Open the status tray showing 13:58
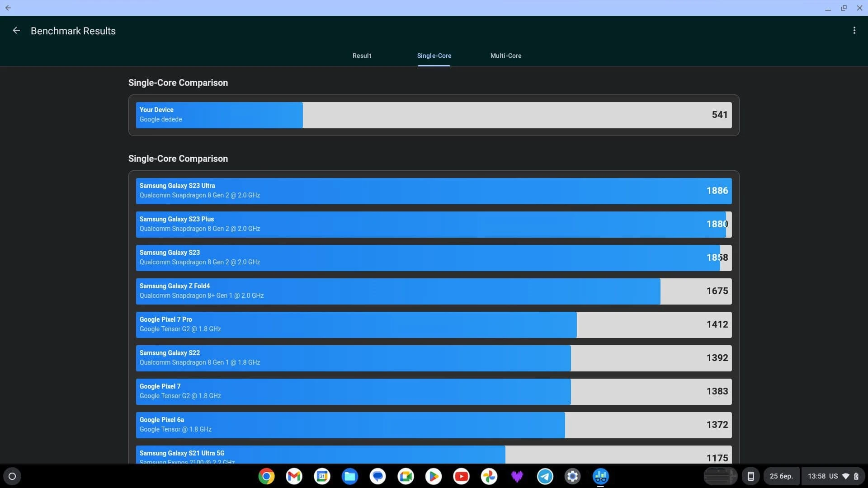868x488 pixels. pos(833,476)
